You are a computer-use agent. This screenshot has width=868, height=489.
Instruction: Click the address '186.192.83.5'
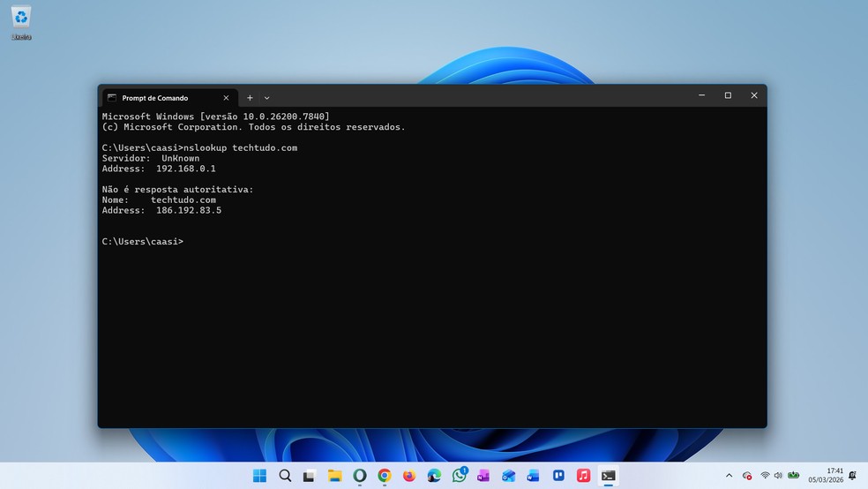189,210
